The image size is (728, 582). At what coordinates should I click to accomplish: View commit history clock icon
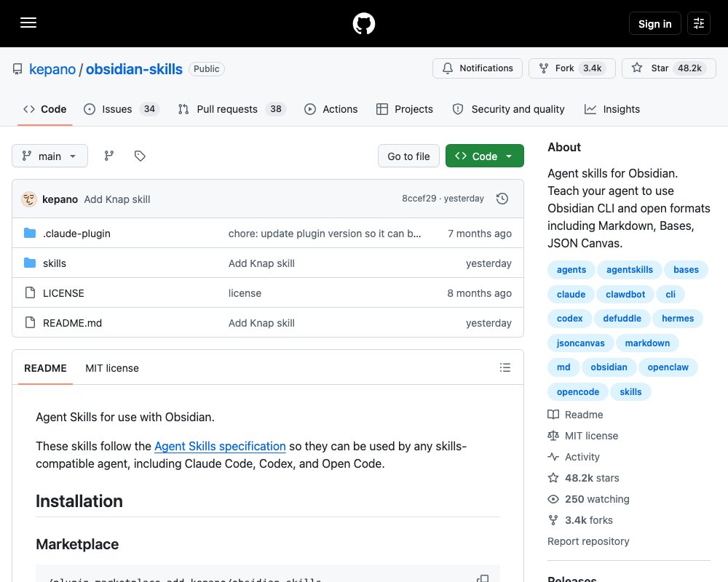click(x=502, y=199)
